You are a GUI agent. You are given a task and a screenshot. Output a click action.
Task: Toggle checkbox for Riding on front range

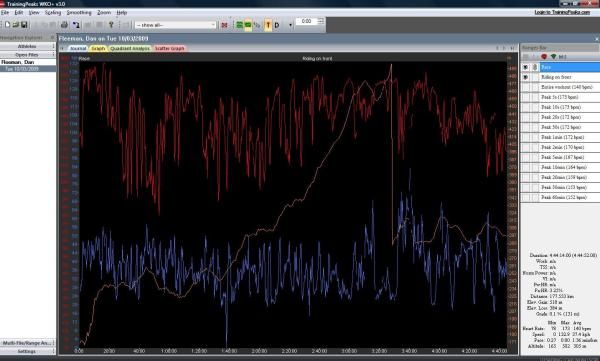pos(526,77)
